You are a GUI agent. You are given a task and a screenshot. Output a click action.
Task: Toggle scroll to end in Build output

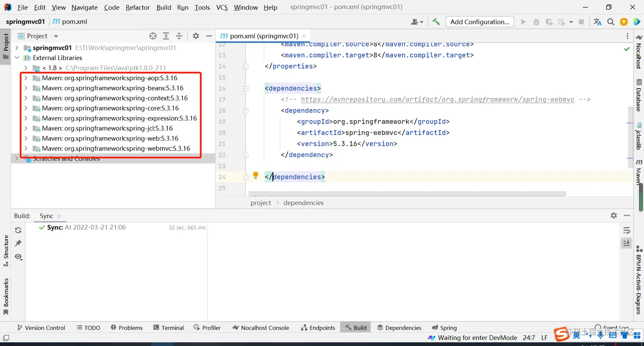[627, 243]
